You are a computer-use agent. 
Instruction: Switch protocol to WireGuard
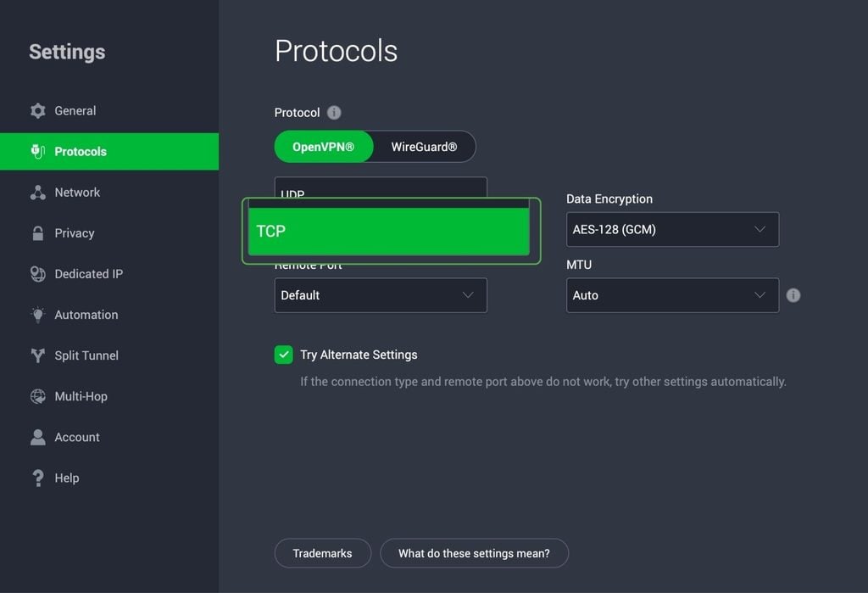pyautogui.click(x=424, y=147)
